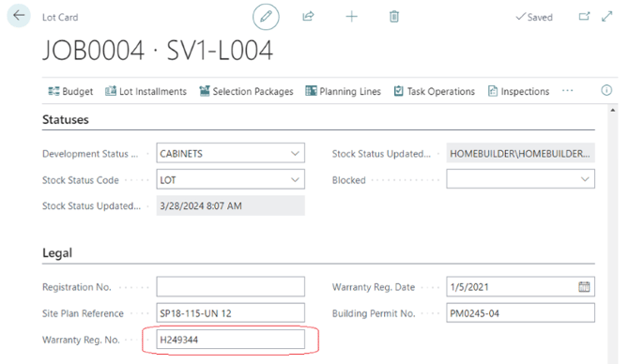This screenshot has width=629, height=364.
Task: Open Lot Installments
Action: pyautogui.click(x=146, y=91)
